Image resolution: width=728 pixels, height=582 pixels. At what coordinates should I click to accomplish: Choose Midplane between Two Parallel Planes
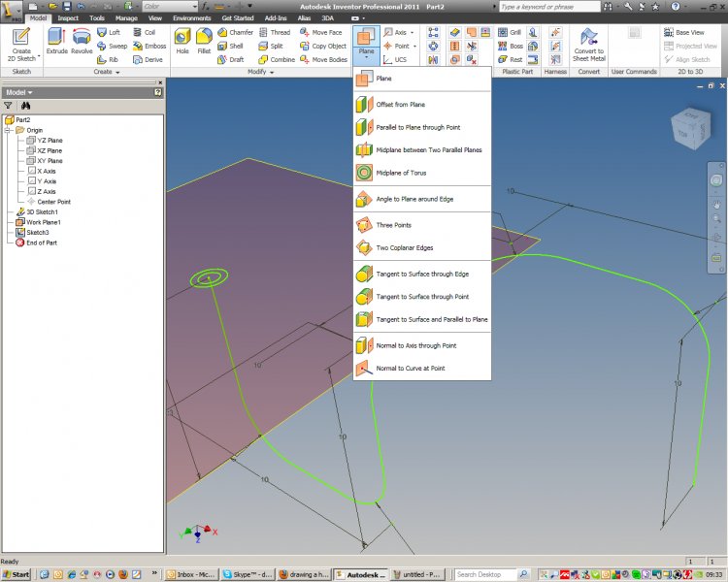pyautogui.click(x=422, y=150)
